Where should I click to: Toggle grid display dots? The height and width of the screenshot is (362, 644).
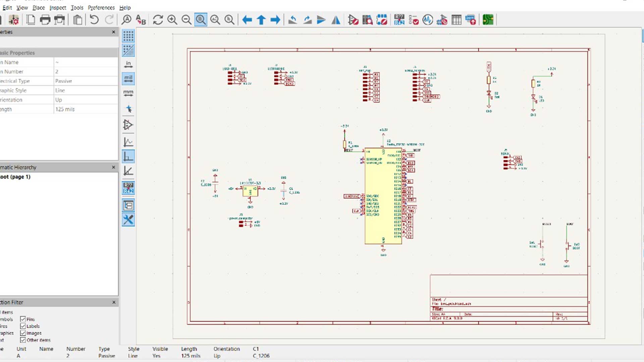[x=128, y=36]
